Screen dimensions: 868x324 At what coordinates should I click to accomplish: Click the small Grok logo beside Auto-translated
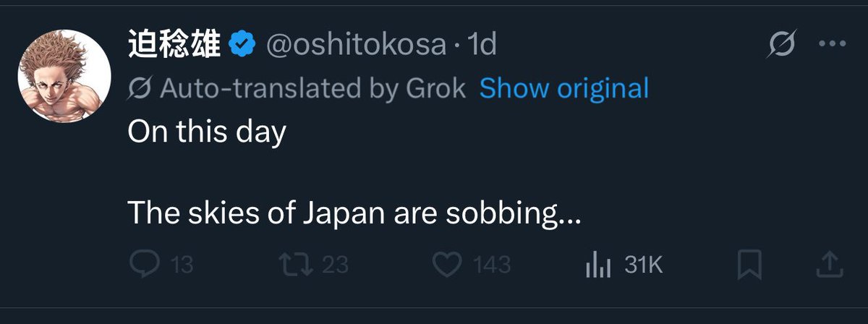tap(140, 88)
